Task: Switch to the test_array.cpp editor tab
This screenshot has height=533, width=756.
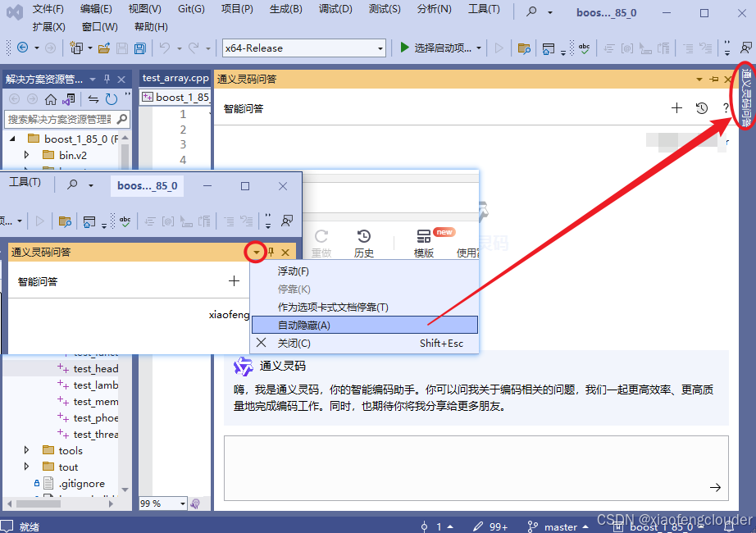Action: [175, 78]
